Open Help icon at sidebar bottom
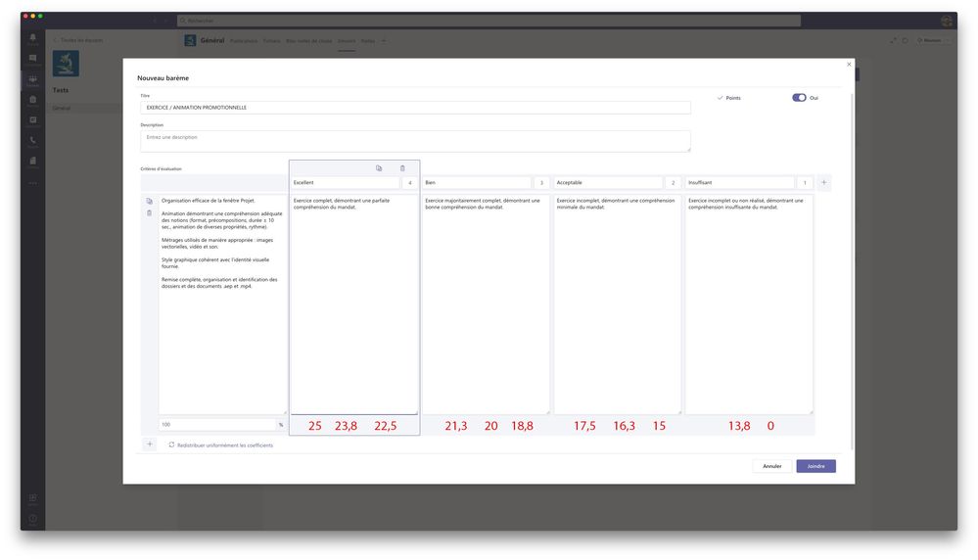The image size is (978, 560). pos(33,519)
